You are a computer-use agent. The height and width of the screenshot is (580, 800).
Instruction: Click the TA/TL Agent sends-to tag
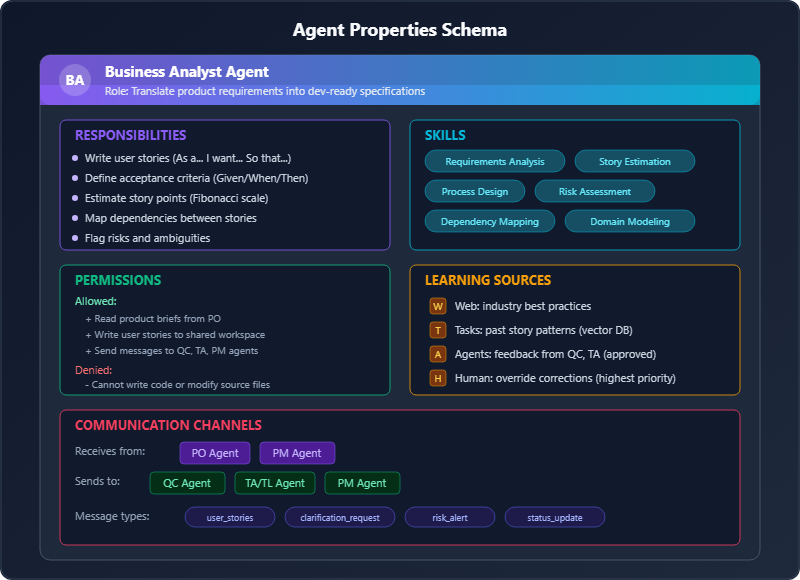(x=274, y=483)
